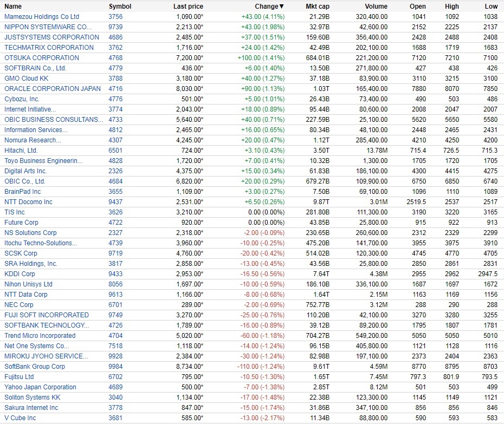Open Nihon Unisys Ltd link
Screen dimensions: 504x424
[x=28, y=284]
